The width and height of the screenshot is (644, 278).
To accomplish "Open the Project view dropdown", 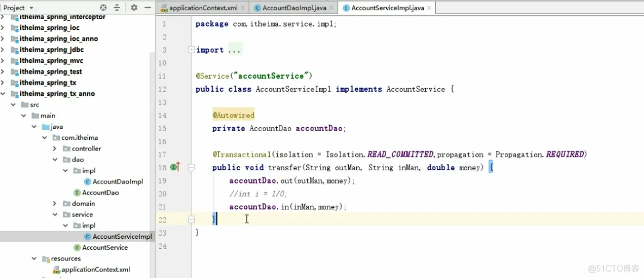I will (x=31, y=8).
